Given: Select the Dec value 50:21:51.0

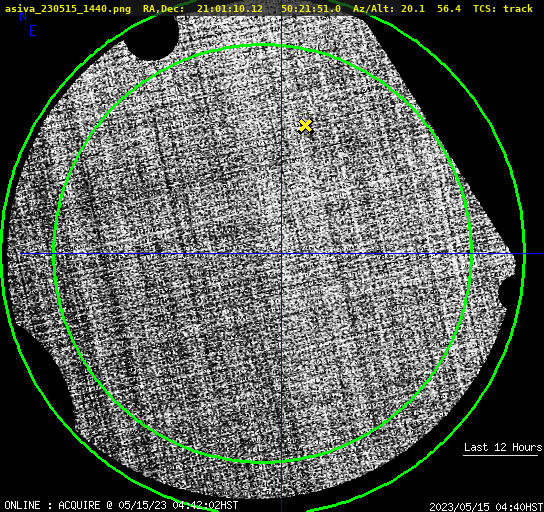Looking at the screenshot, I should point(311,9).
